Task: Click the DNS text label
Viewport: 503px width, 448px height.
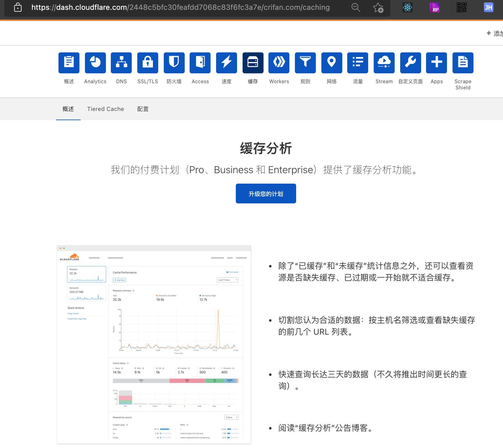Action: pos(121,81)
